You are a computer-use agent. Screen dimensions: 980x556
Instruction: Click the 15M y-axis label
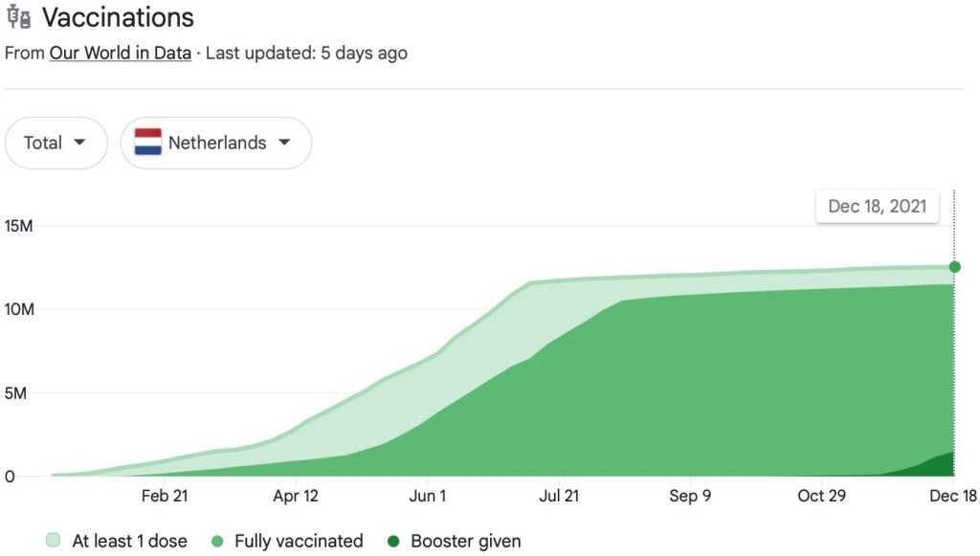[21, 227]
